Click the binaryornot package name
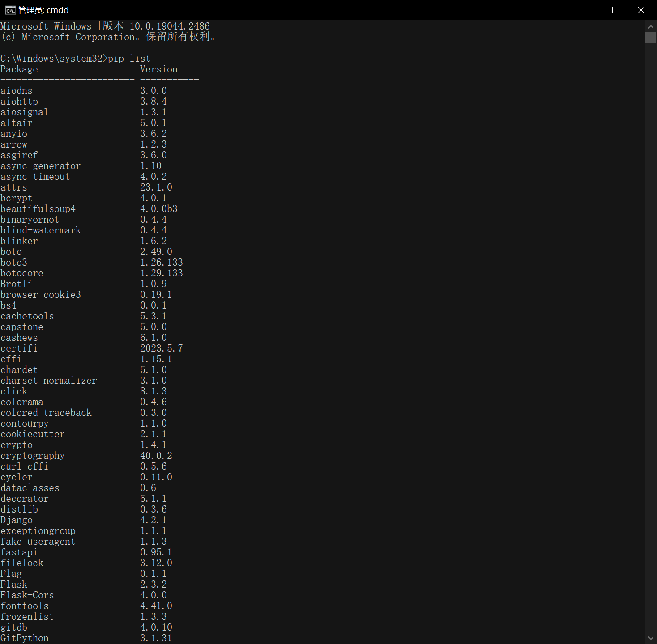The height and width of the screenshot is (644, 657). coord(30,220)
